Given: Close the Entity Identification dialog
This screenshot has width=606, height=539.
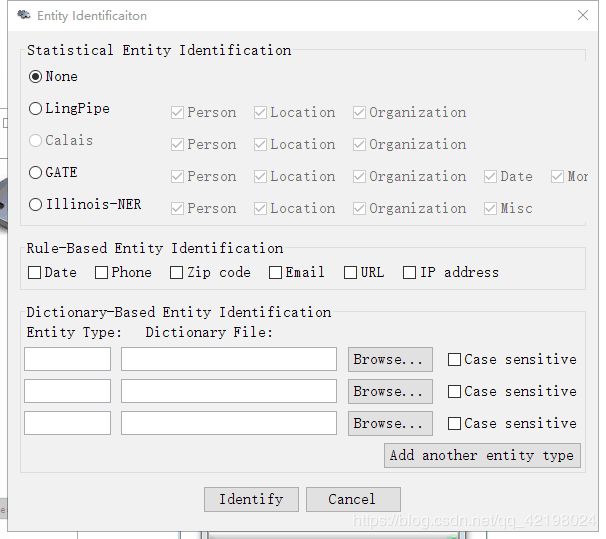Looking at the screenshot, I should (x=583, y=15).
